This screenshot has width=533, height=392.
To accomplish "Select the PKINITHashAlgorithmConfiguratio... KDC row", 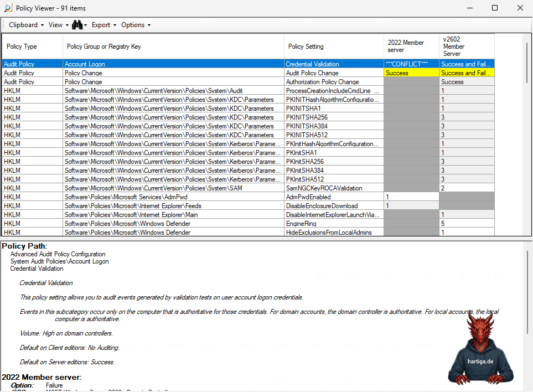I will coord(249,99).
